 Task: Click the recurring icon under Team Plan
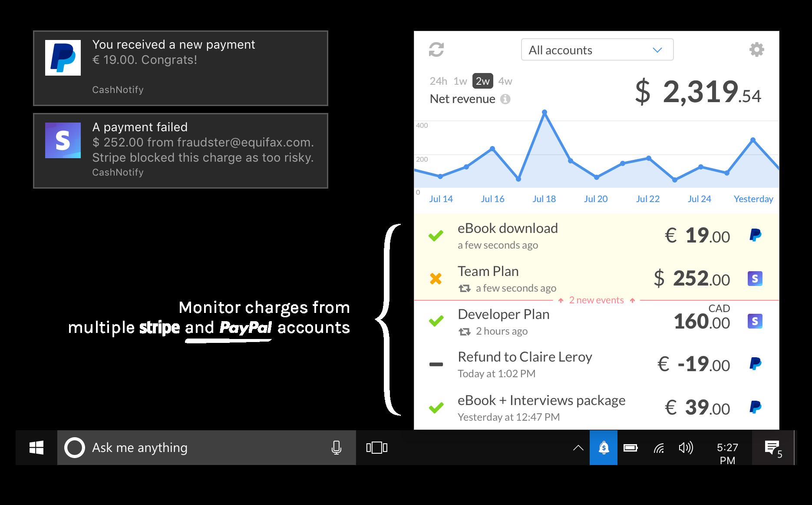click(x=465, y=288)
